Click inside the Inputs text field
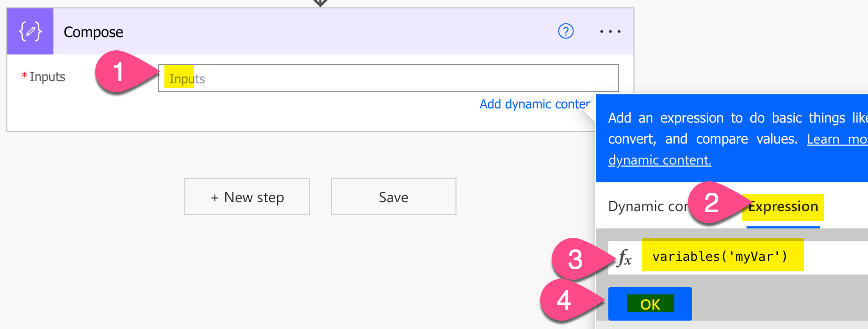 (x=387, y=79)
